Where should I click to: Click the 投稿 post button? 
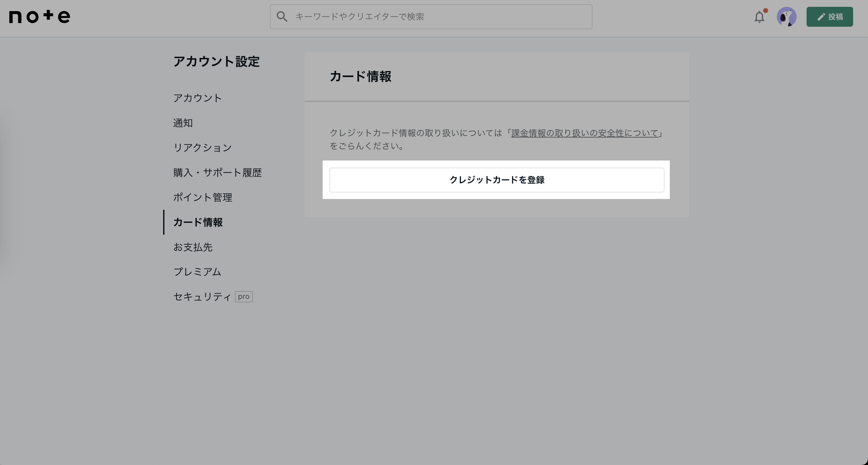[x=830, y=17]
